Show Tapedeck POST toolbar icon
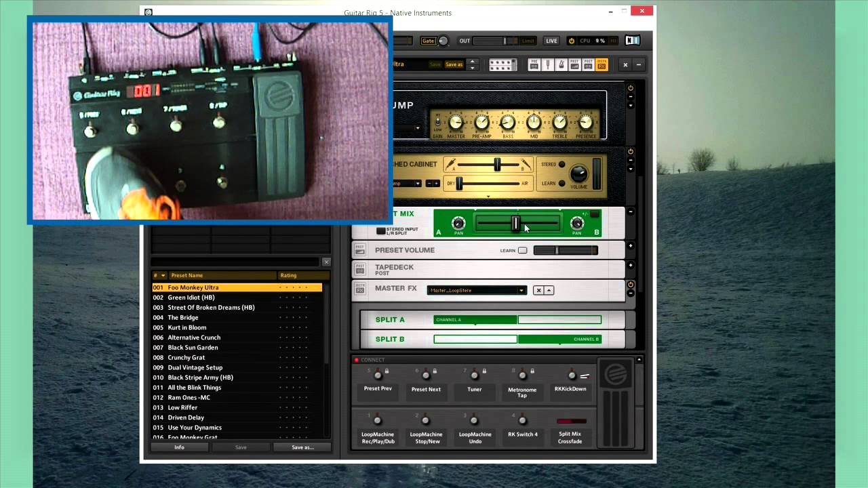 [x=588, y=64]
